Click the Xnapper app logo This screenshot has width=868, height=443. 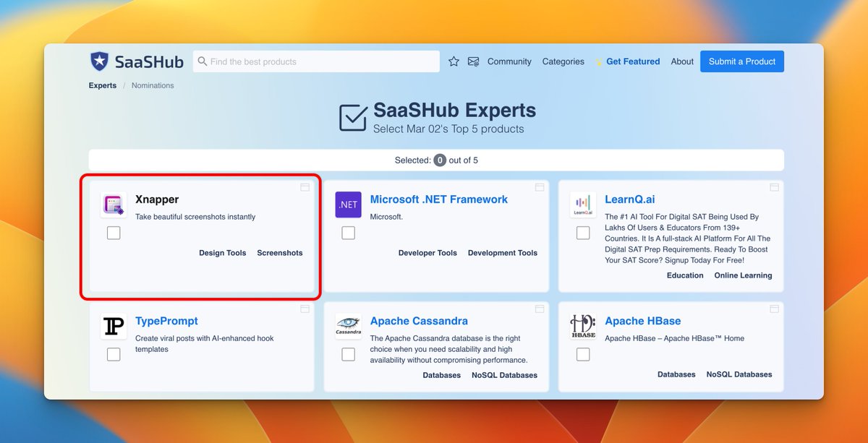114,205
